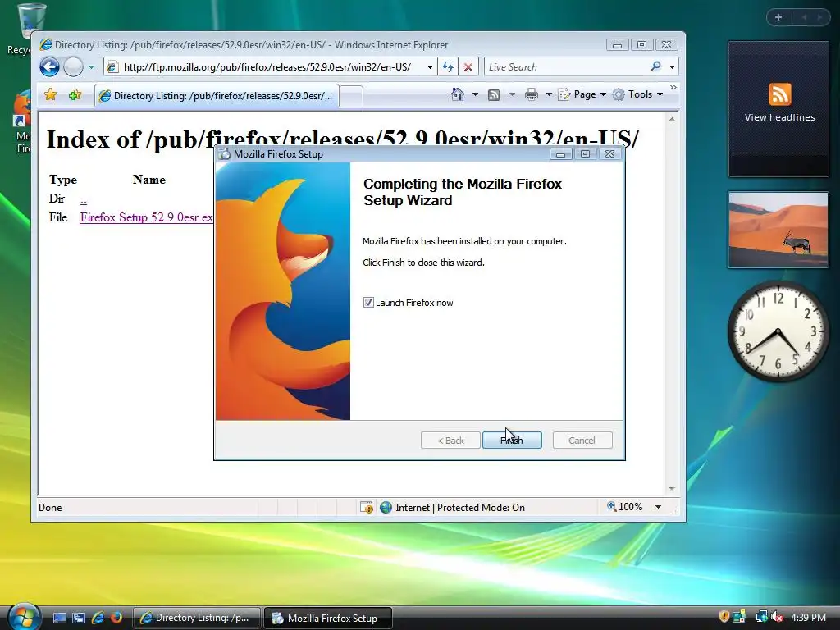This screenshot has height=630, width=840.
Task: Click the red Stop loading icon
Action: point(468,67)
